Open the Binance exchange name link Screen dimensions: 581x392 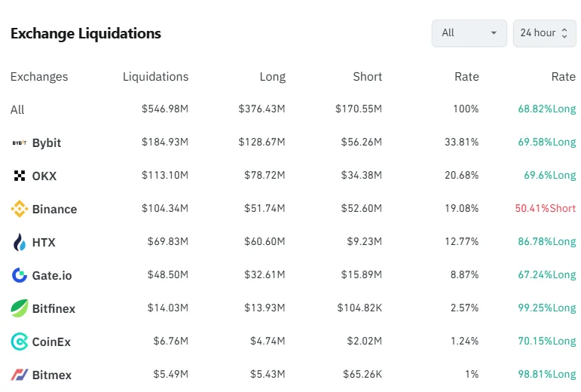coord(54,210)
